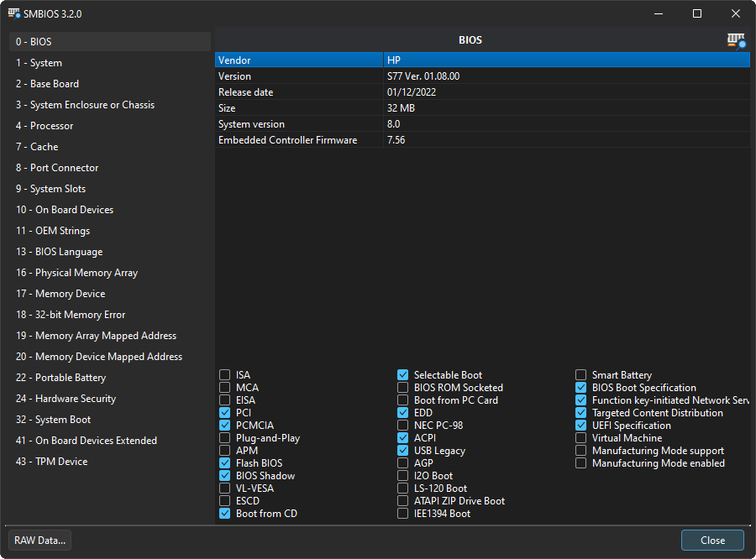Select the 0 - BIOS entry
This screenshot has height=559, width=756.
(x=110, y=41)
